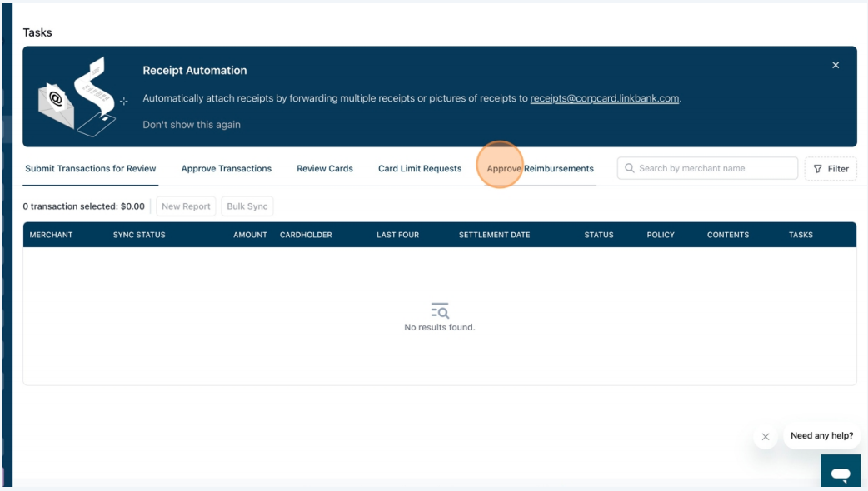Click the Bulk Sync button
This screenshot has height=491, width=868.
(x=247, y=206)
